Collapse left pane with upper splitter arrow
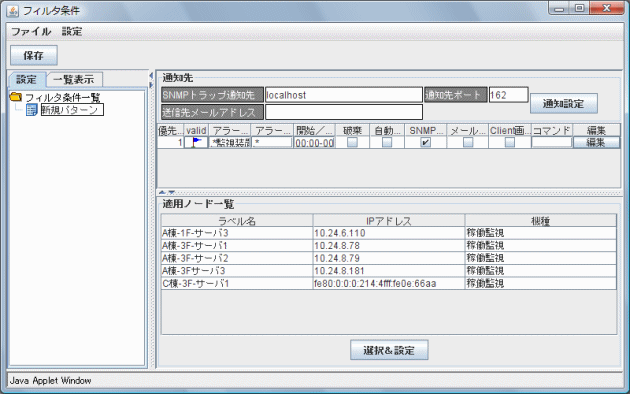Screen dimensions: 630x394 pyautogui.click(x=151, y=76)
